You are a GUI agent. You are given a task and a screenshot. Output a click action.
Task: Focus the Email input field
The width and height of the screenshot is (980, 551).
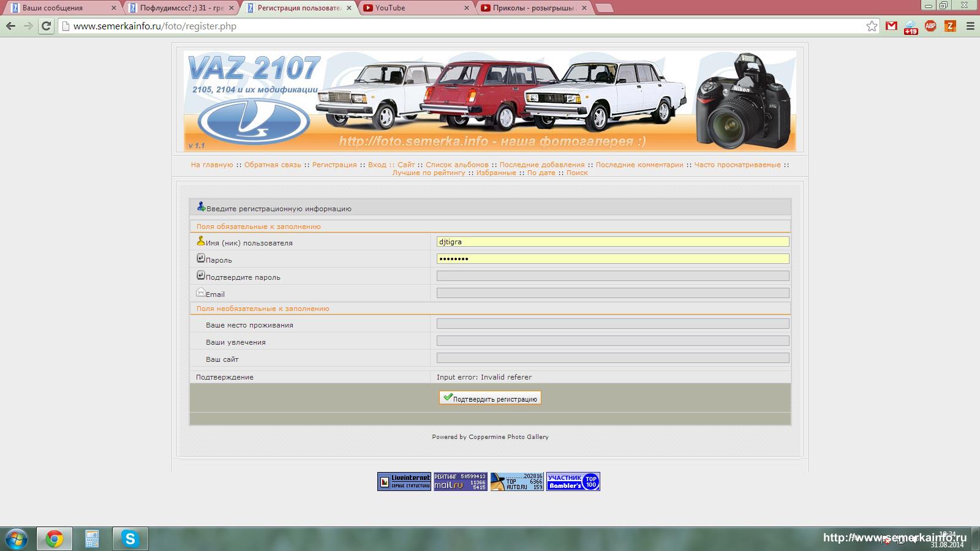612,293
